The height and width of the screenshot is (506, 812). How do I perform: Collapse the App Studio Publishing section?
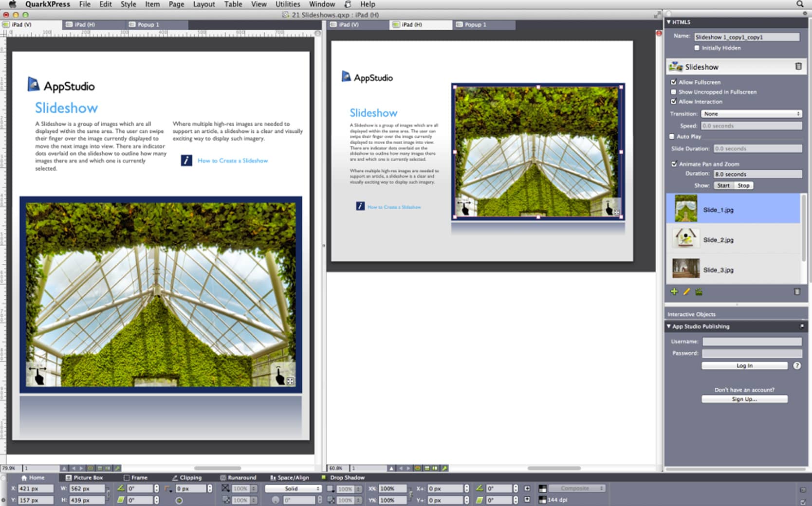tap(669, 326)
